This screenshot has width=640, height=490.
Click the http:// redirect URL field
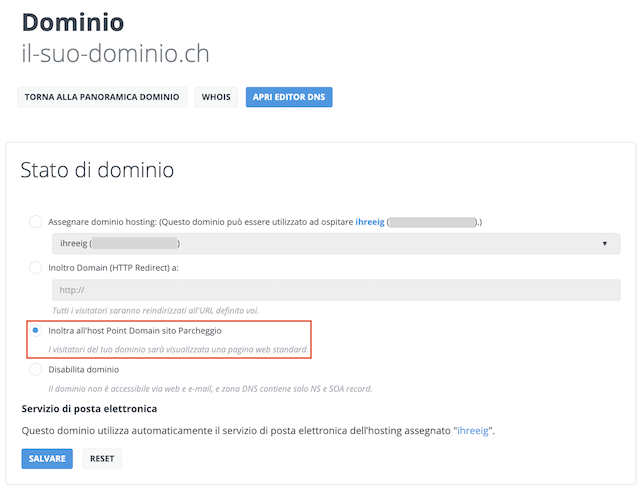(336, 290)
